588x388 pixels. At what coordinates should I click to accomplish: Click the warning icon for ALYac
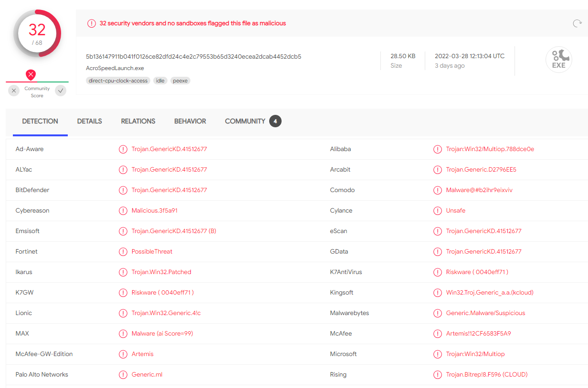(123, 170)
